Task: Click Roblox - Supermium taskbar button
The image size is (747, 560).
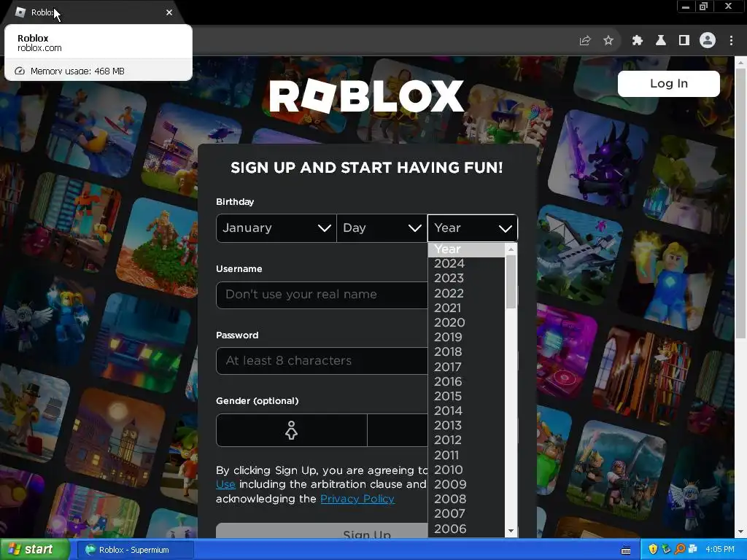Action: [x=135, y=550]
